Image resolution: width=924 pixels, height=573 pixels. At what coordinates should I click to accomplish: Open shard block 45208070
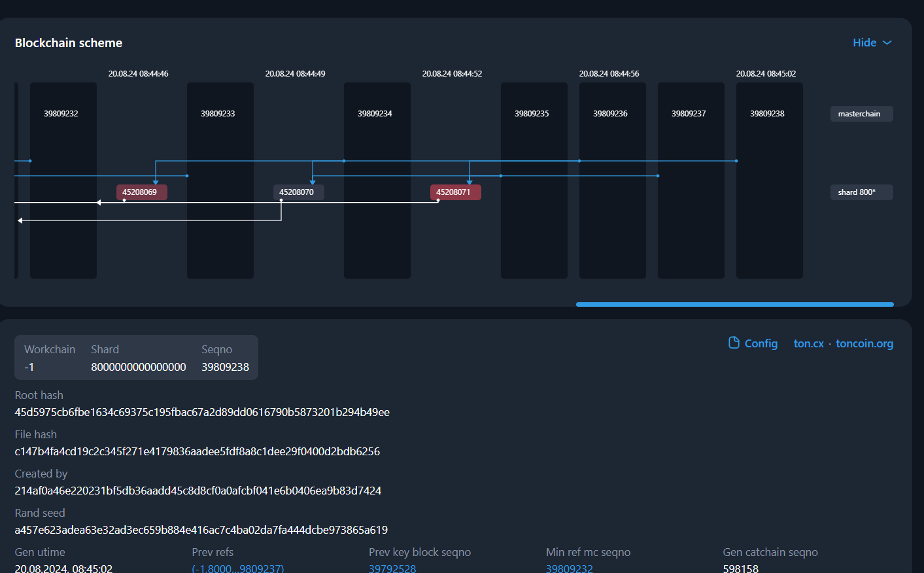299,192
